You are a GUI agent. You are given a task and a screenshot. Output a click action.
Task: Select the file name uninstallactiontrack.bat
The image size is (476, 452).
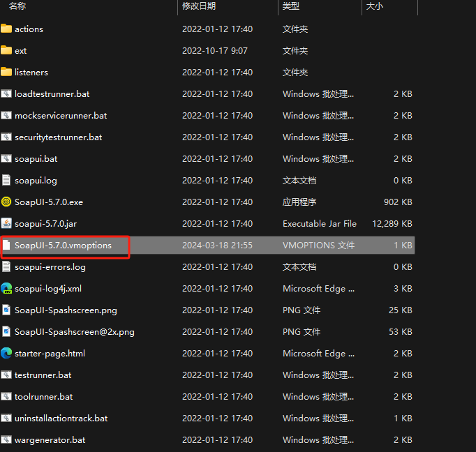point(61,419)
